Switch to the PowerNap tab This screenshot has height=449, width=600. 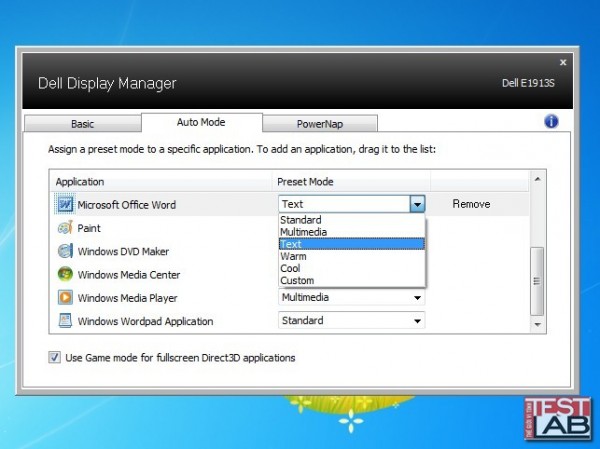click(320, 124)
